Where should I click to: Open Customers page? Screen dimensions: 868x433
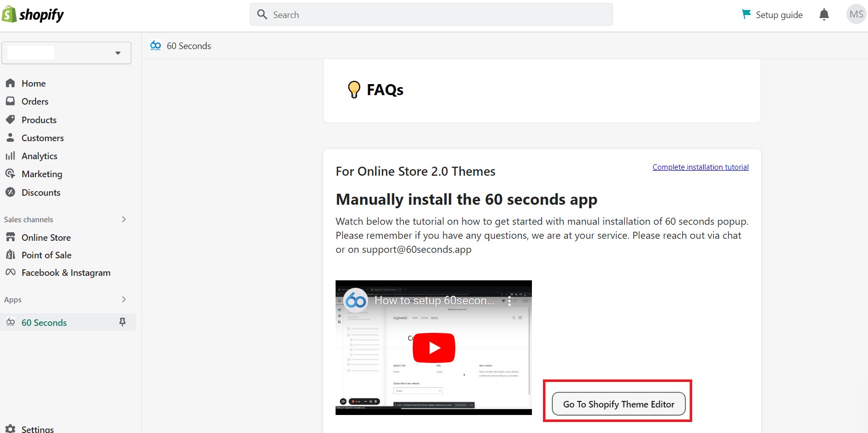pyautogui.click(x=43, y=138)
